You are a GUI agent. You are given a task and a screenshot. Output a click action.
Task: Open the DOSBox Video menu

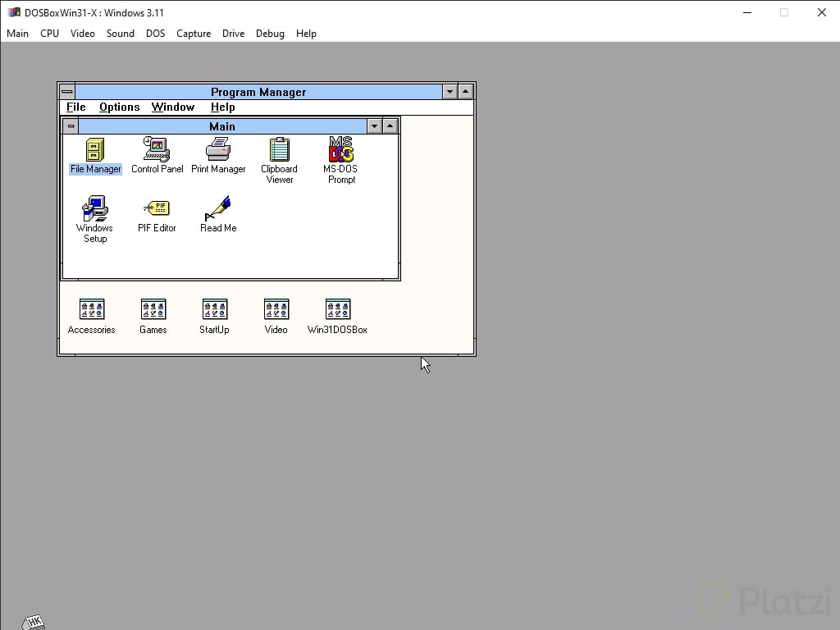(83, 33)
